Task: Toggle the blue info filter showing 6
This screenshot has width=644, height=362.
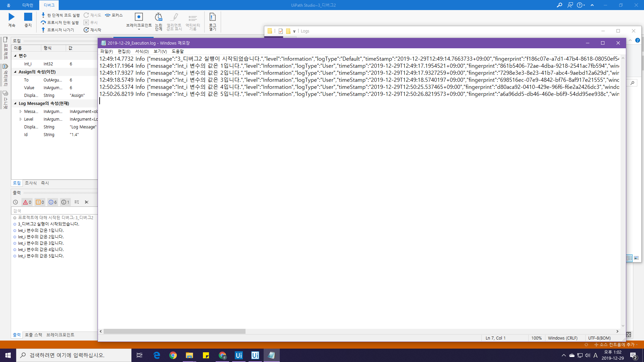Action: pyautogui.click(x=53, y=202)
